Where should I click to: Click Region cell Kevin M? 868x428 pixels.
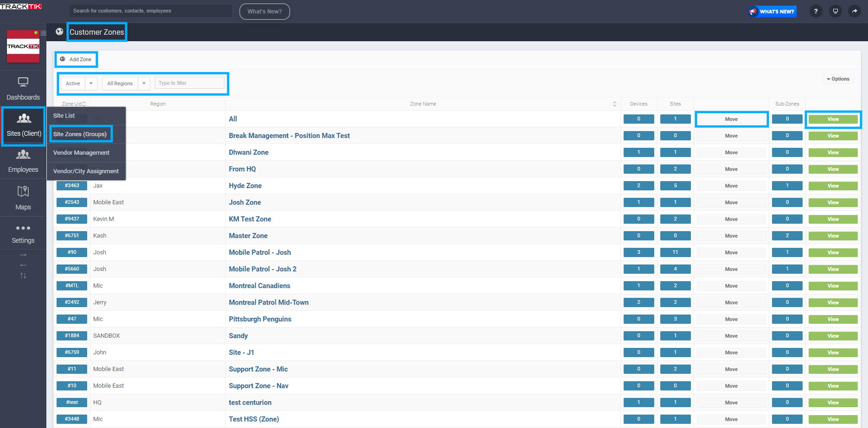103,219
